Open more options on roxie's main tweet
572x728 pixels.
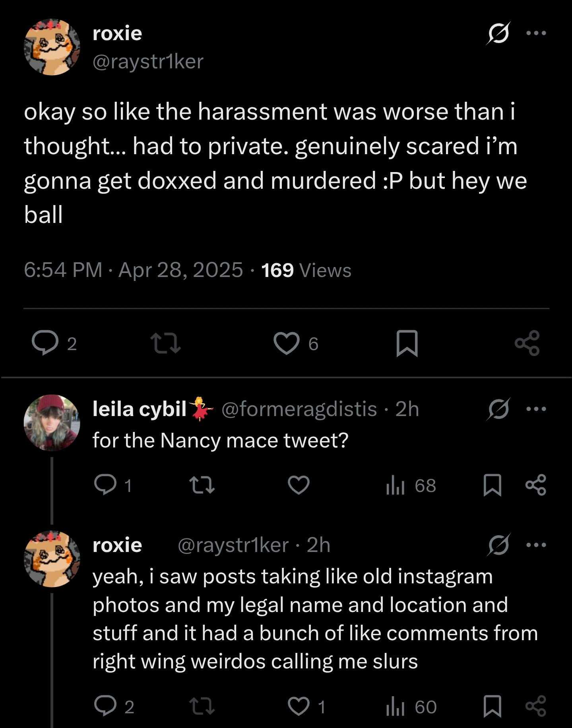coord(536,33)
